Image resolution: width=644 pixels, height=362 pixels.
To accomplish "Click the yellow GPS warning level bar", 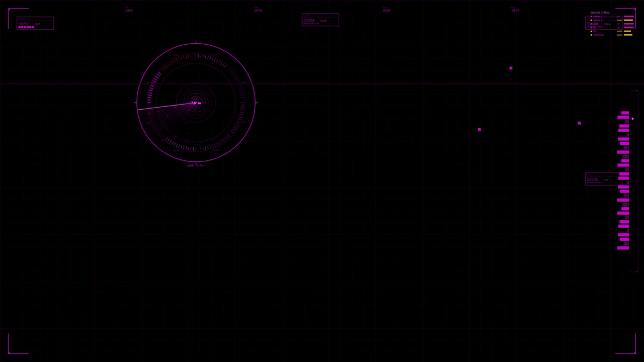I will 627,31.
